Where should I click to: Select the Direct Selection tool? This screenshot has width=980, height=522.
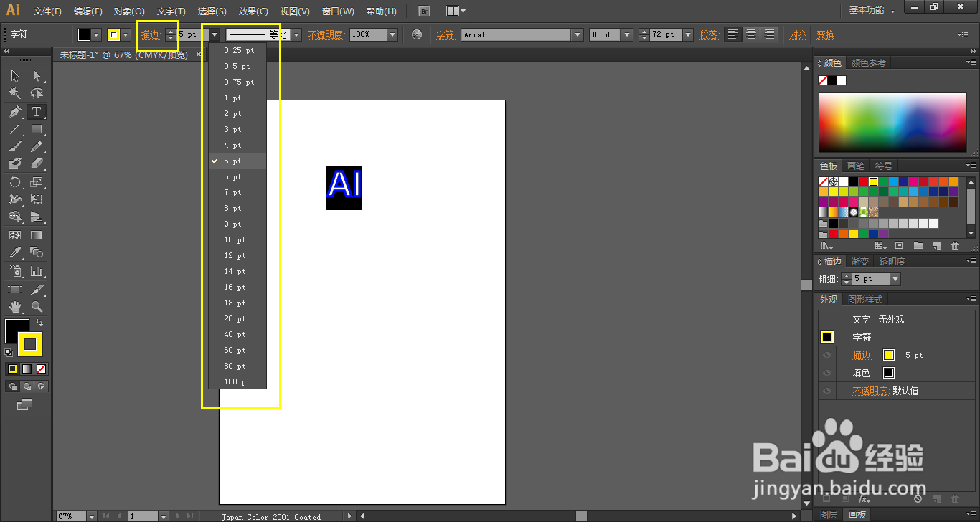coord(37,76)
